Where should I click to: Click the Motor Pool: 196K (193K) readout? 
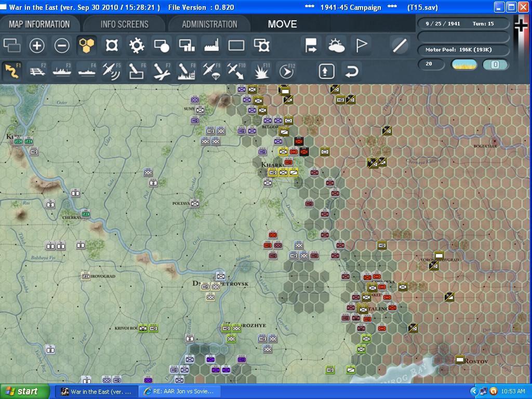(x=459, y=49)
